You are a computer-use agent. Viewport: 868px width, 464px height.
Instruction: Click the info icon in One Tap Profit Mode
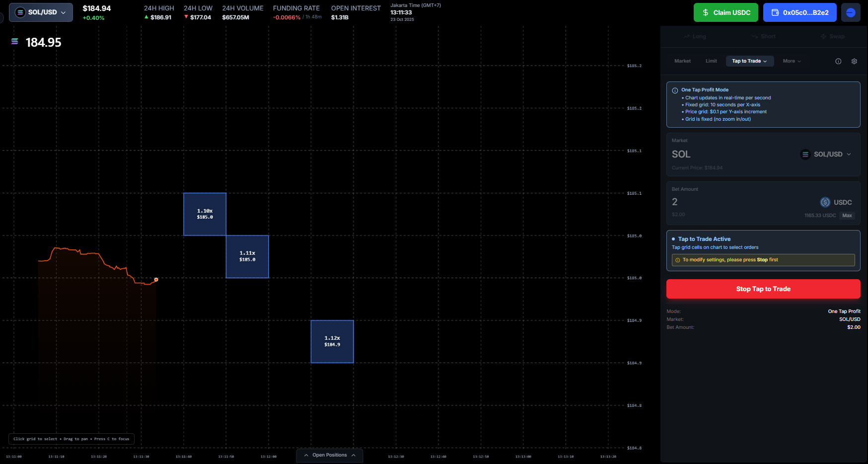[675, 90]
